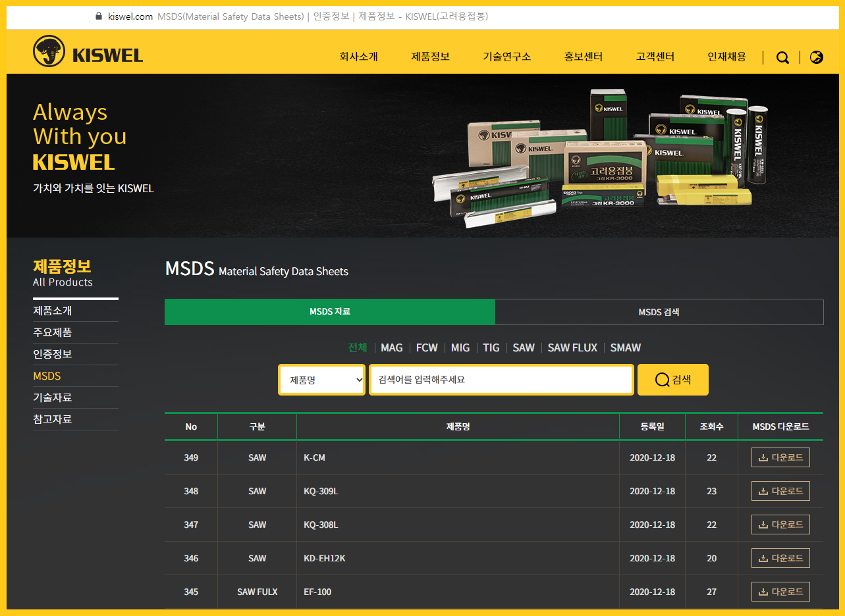Open 제품정보 top menu
Image resolution: width=845 pixels, height=616 pixels.
click(x=430, y=57)
